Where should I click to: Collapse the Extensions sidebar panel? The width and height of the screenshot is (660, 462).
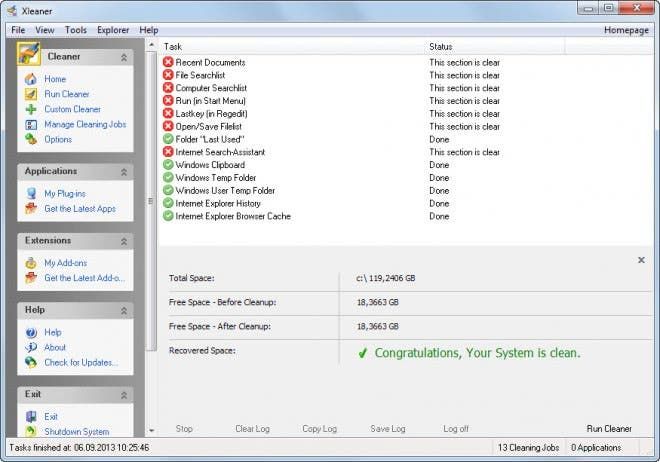click(124, 242)
